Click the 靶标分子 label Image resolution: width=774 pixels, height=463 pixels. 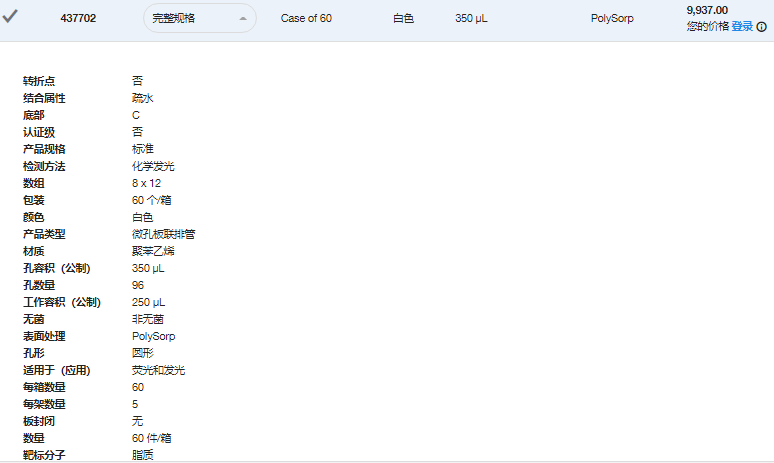coord(44,455)
